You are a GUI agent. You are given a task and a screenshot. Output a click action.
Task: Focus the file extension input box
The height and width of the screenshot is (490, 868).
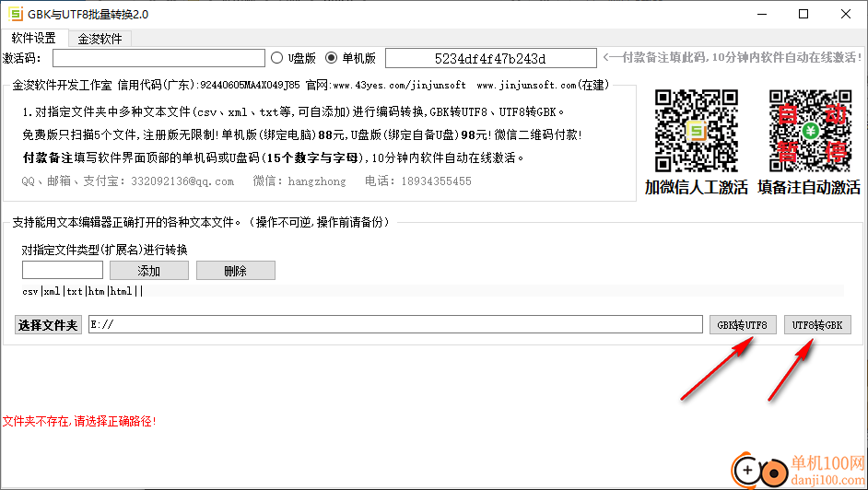click(x=63, y=270)
